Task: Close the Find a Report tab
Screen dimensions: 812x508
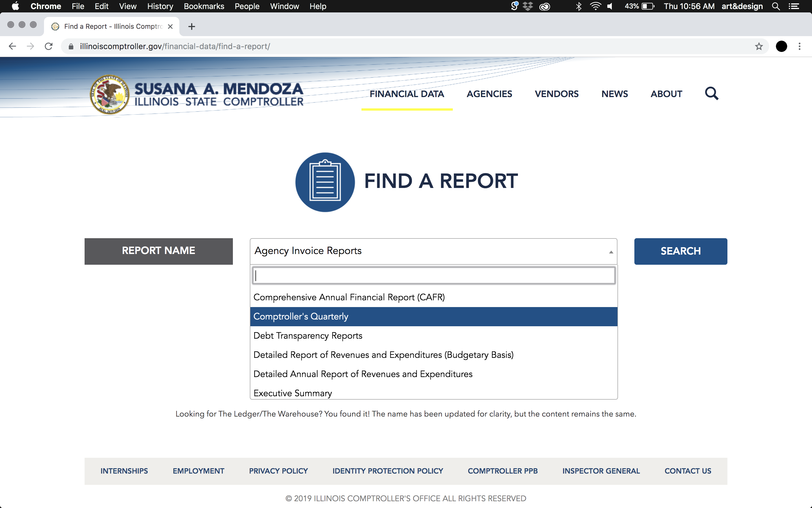Action: [x=170, y=27]
